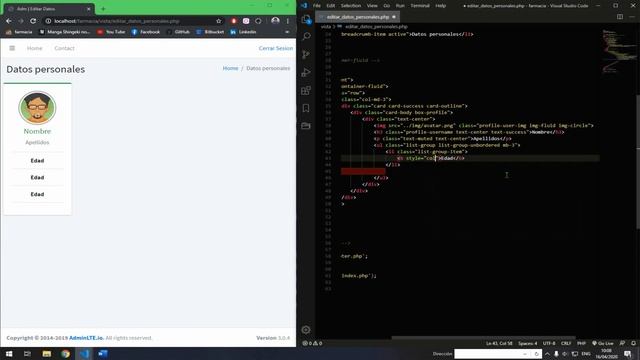The height and width of the screenshot is (360, 640).
Task: Open the Run menu in VS Code
Action: (x=400, y=6)
